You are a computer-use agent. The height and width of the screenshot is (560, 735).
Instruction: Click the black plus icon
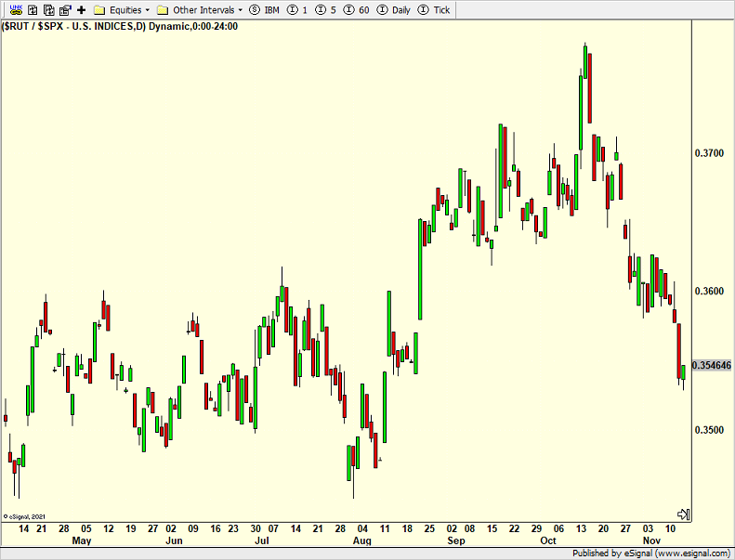81,9
